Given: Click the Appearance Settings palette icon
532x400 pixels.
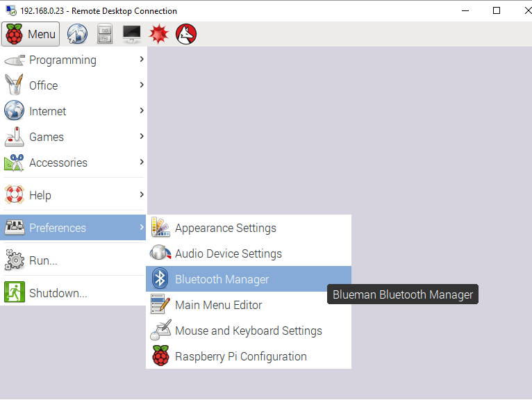Looking at the screenshot, I should [160, 228].
